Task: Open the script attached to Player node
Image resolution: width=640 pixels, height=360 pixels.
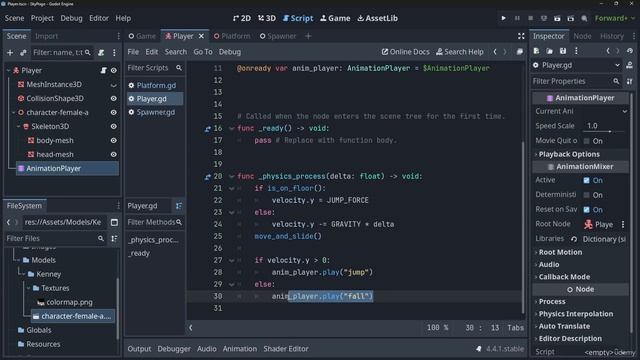Action: coord(103,71)
